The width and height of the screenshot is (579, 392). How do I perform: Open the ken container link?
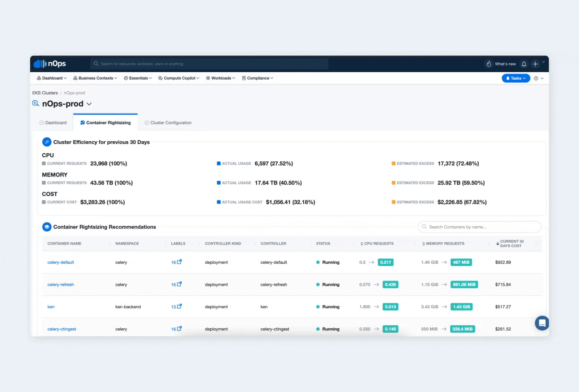pyautogui.click(x=51, y=307)
